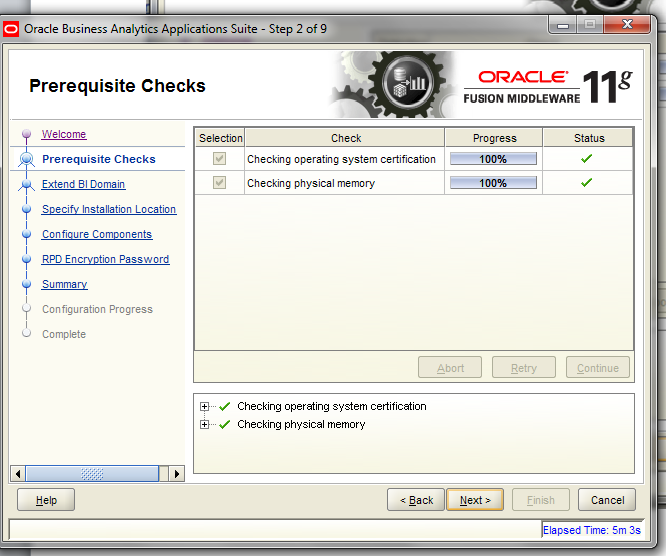Click green check beside tree item physical memory

click(x=225, y=424)
